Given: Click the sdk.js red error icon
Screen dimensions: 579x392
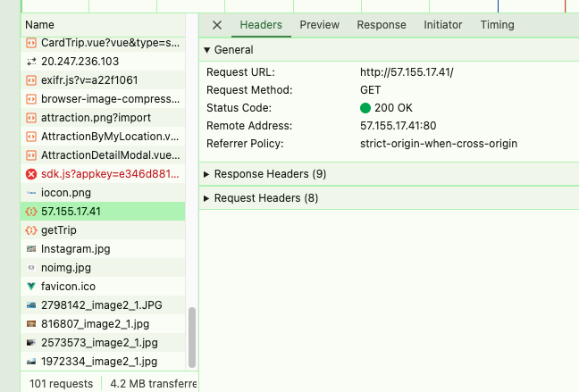Looking at the screenshot, I should pos(31,174).
